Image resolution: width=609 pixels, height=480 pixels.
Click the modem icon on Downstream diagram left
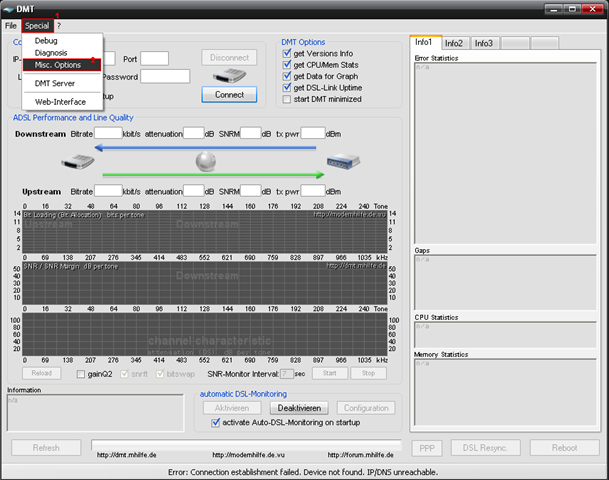coord(78,161)
